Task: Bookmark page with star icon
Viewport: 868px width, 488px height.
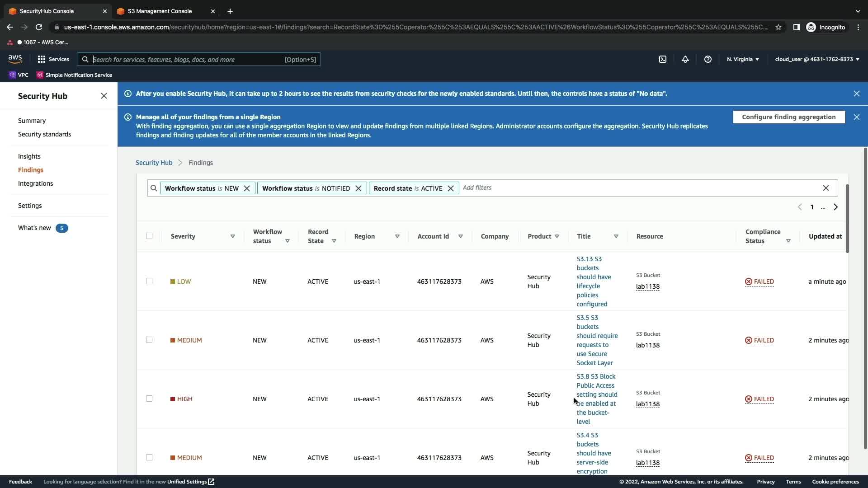Action: click(x=778, y=27)
